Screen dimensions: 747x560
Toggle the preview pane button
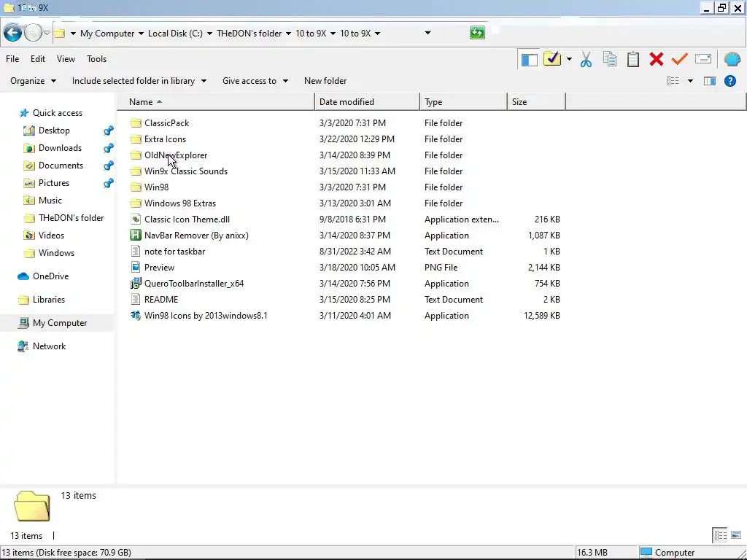(x=710, y=81)
